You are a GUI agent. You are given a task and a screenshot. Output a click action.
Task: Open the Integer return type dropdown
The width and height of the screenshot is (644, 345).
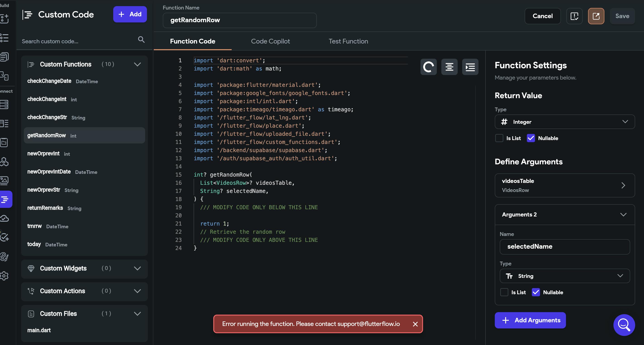[x=565, y=122]
